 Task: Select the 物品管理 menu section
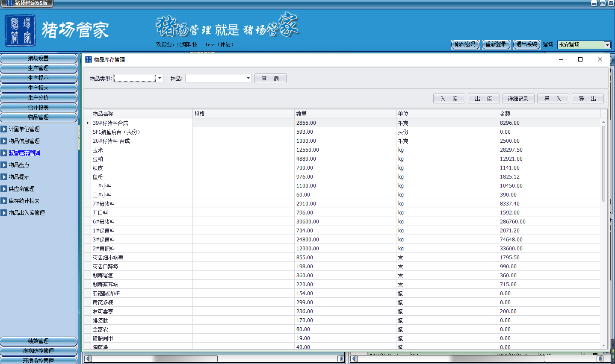38,117
